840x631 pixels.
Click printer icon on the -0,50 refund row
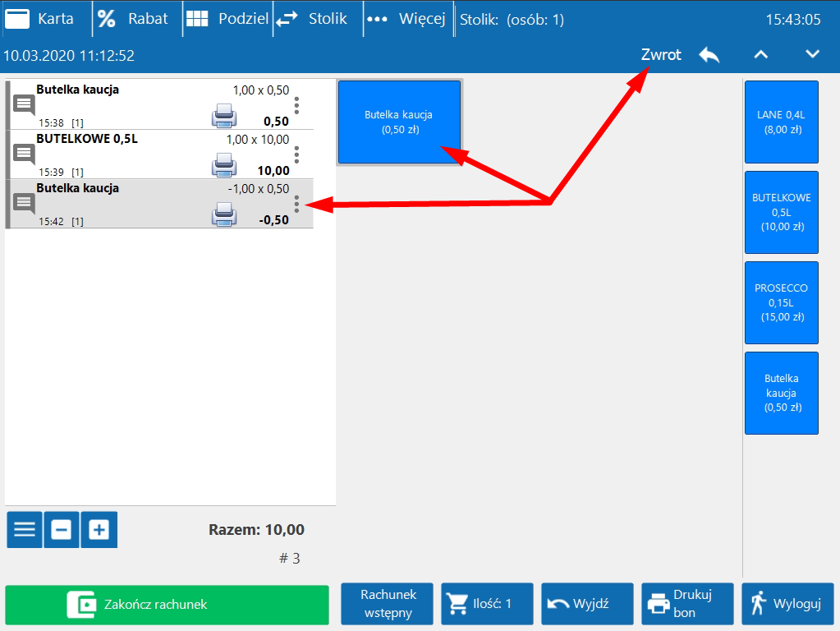(x=224, y=216)
